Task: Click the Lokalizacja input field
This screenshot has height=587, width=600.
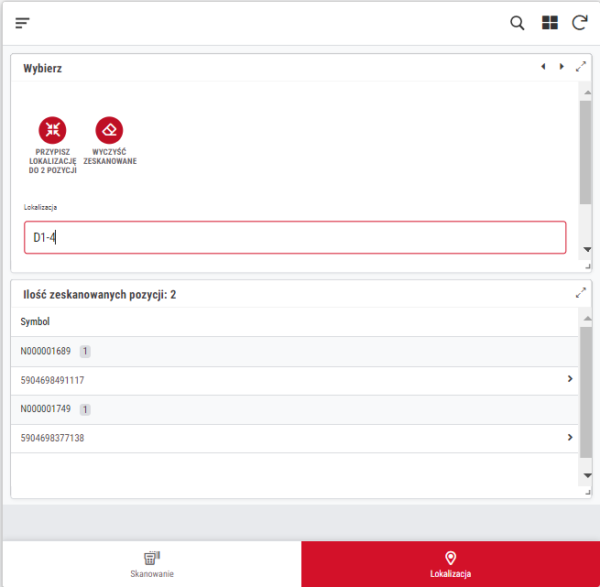Action: tap(295, 237)
